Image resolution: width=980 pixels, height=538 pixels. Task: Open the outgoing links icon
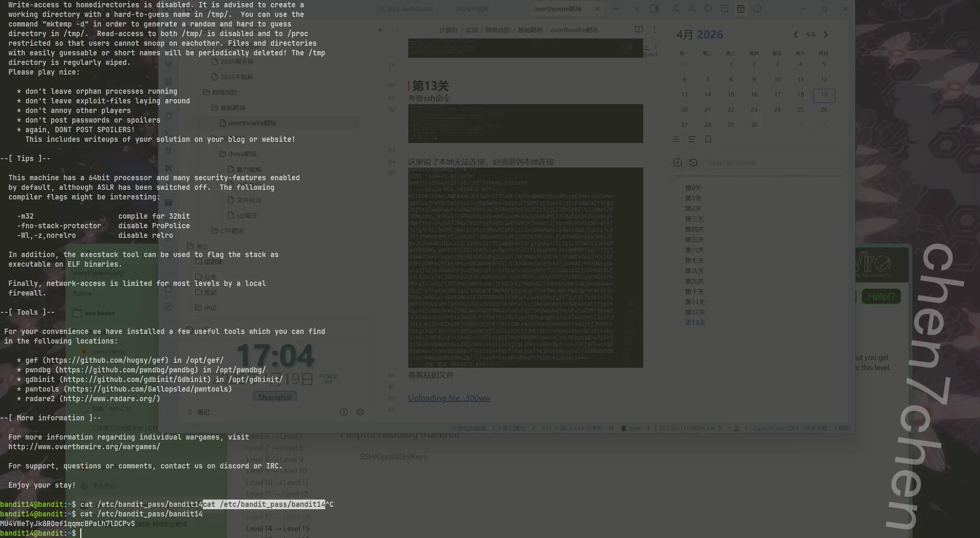pos(692,8)
